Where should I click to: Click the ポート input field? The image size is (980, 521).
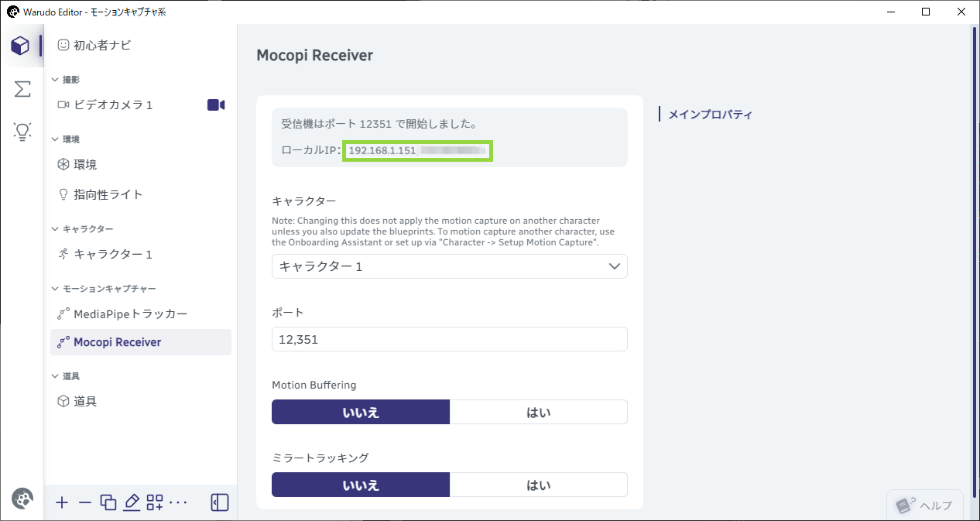click(x=450, y=339)
